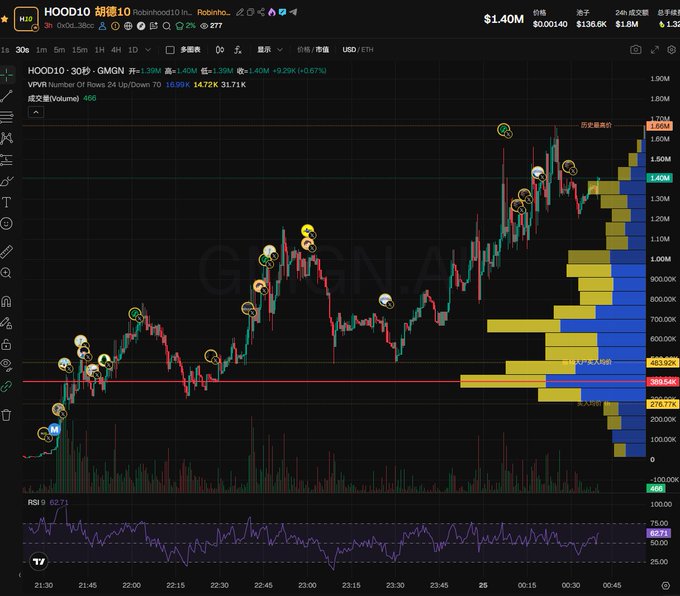Screen dimensions: 680x596
Task: Switch denomination to USD
Action: pos(349,50)
